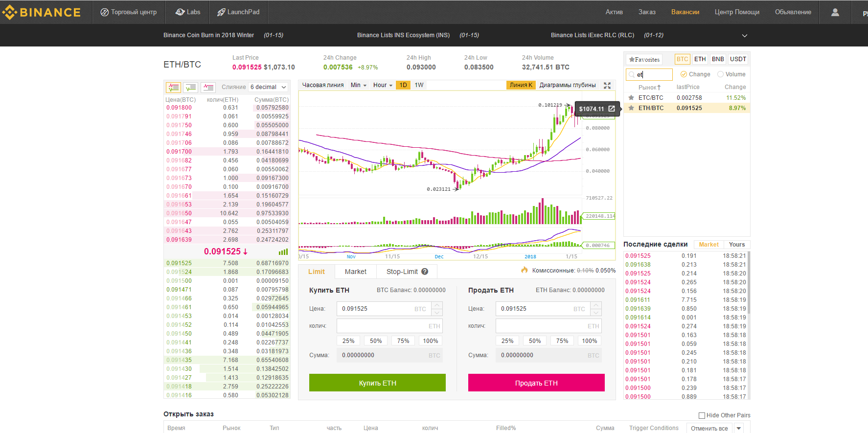Open Актив menu
The height and width of the screenshot is (433, 868).
(x=614, y=12)
